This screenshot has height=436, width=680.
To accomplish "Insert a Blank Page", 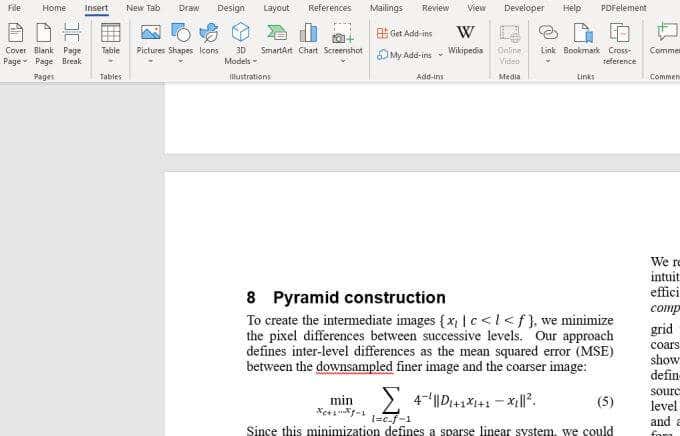I will click(x=44, y=43).
